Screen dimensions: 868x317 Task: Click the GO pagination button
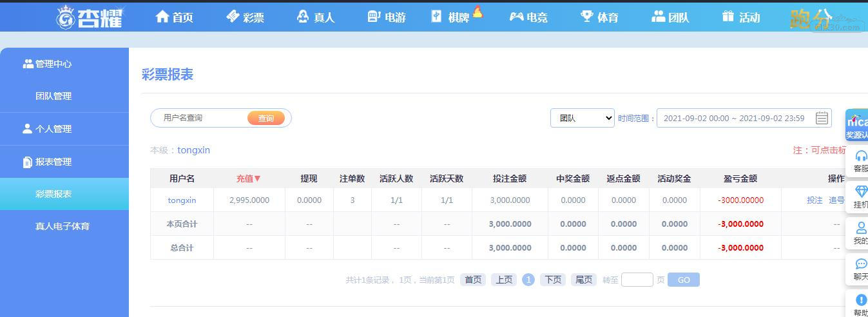click(684, 280)
